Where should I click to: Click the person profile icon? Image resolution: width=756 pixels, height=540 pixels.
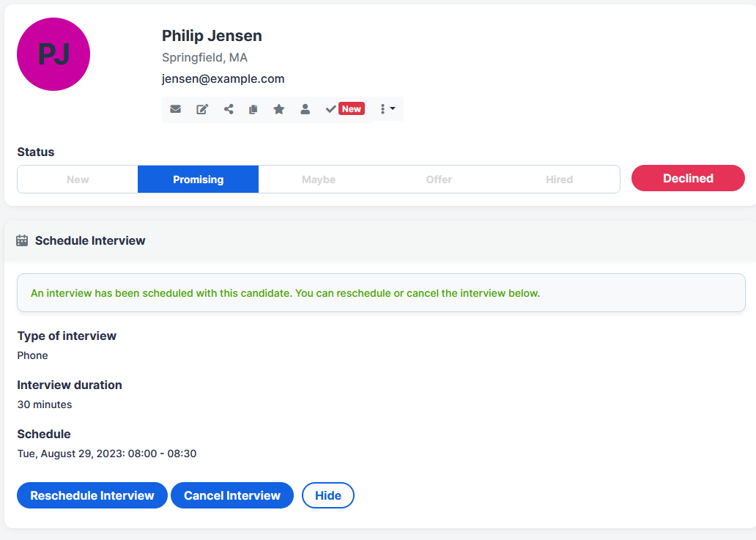[305, 109]
